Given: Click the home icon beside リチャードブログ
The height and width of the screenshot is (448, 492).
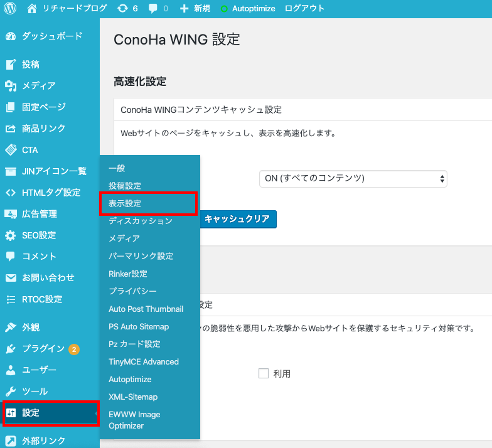Looking at the screenshot, I should click(31, 9).
